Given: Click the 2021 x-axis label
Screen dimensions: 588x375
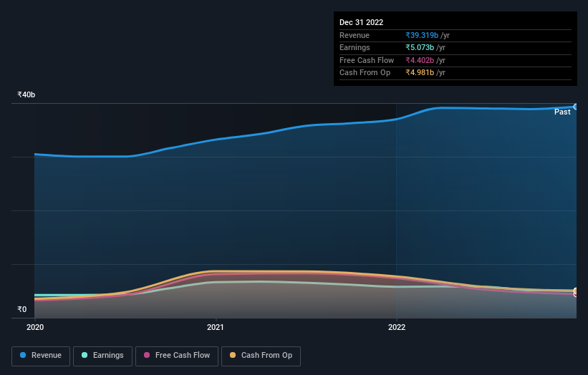Looking at the screenshot, I should [216, 327].
